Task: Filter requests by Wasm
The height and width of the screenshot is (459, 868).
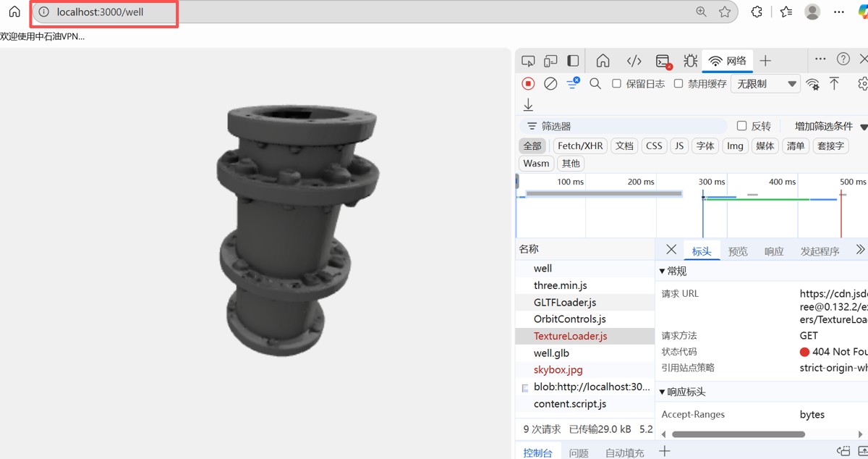Action: 536,163
